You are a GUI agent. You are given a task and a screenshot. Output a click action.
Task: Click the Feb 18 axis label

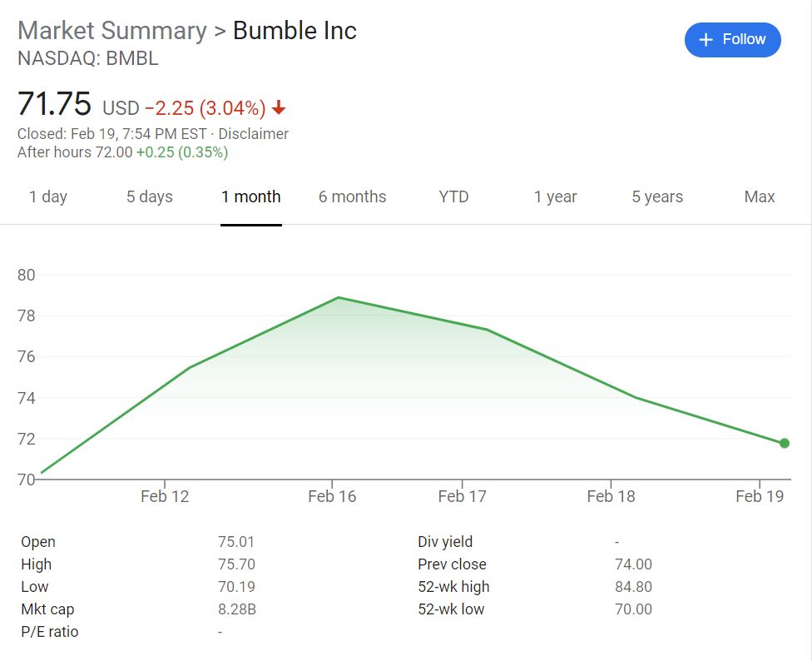coord(611,497)
